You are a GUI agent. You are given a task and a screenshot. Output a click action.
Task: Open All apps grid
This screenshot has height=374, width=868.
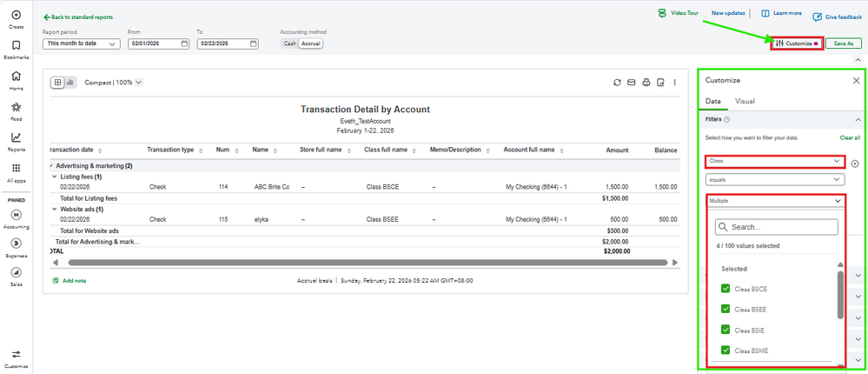(16, 171)
